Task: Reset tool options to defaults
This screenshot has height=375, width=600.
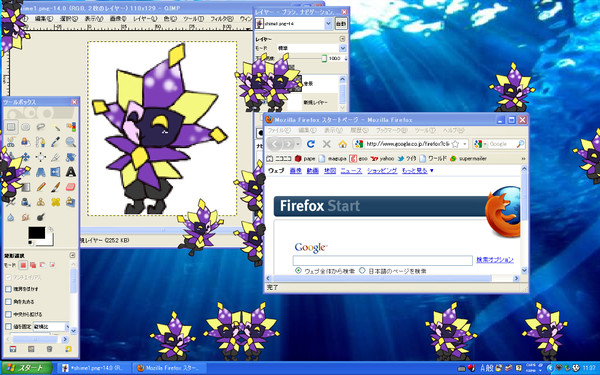Action: pos(68,349)
